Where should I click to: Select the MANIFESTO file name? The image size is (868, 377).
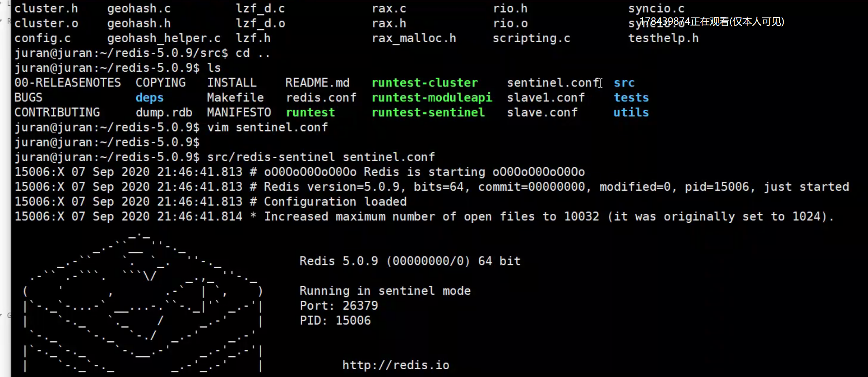239,112
